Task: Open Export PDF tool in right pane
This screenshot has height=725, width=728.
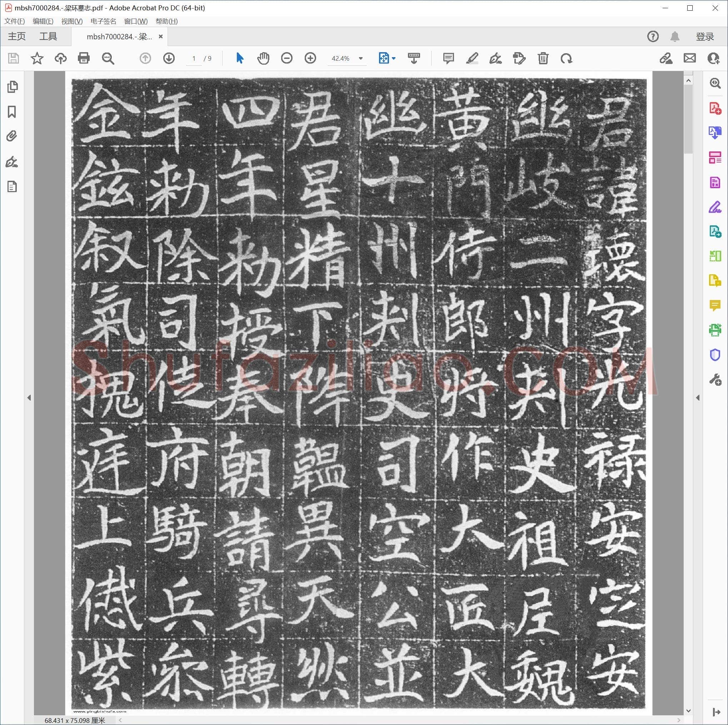Action: pos(715,132)
